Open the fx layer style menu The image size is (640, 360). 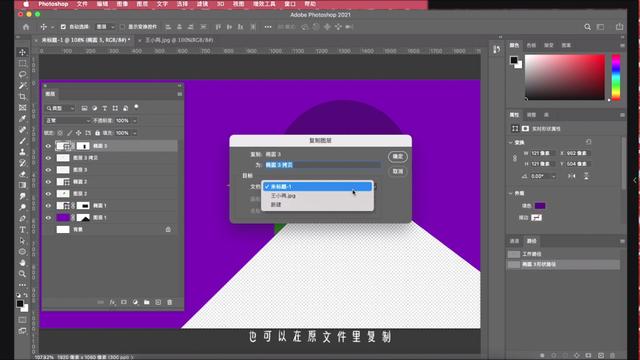tap(112, 302)
